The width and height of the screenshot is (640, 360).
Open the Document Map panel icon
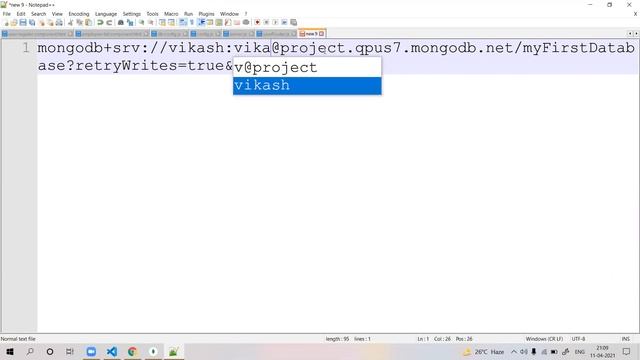click(219, 22)
